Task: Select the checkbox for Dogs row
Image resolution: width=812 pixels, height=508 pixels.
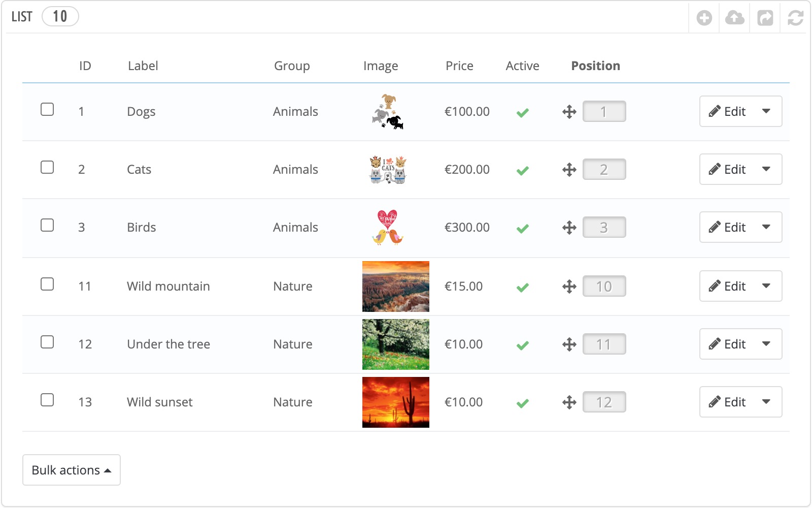Action: click(x=47, y=109)
